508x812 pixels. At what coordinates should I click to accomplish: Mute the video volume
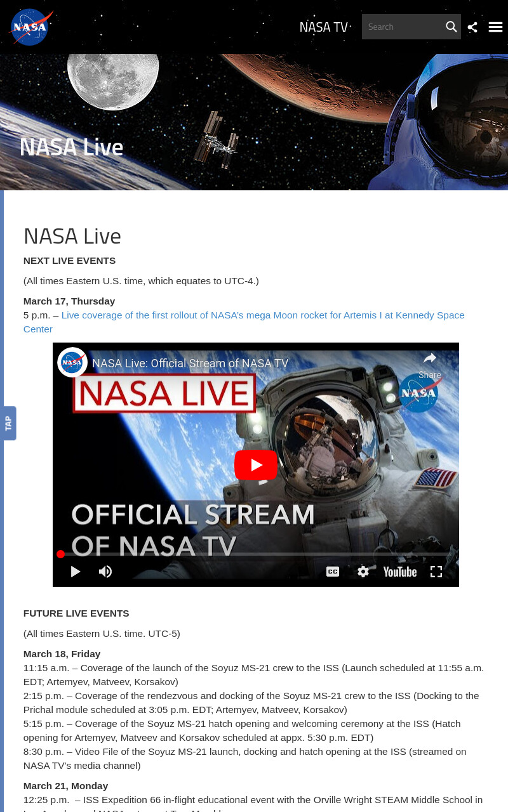(105, 572)
